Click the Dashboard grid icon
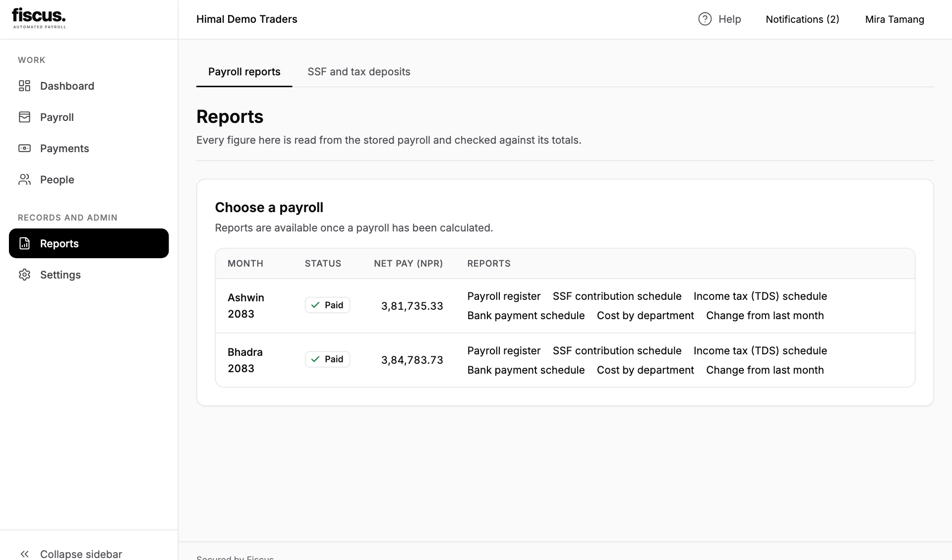This screenshot has height=560, width=952. pyautogui.click(x=24, y=86)
